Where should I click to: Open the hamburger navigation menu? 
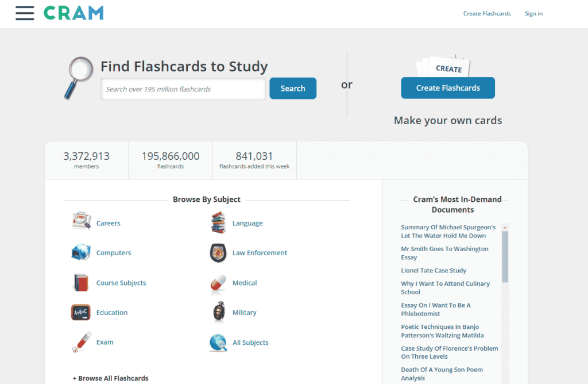click(25, 13)
